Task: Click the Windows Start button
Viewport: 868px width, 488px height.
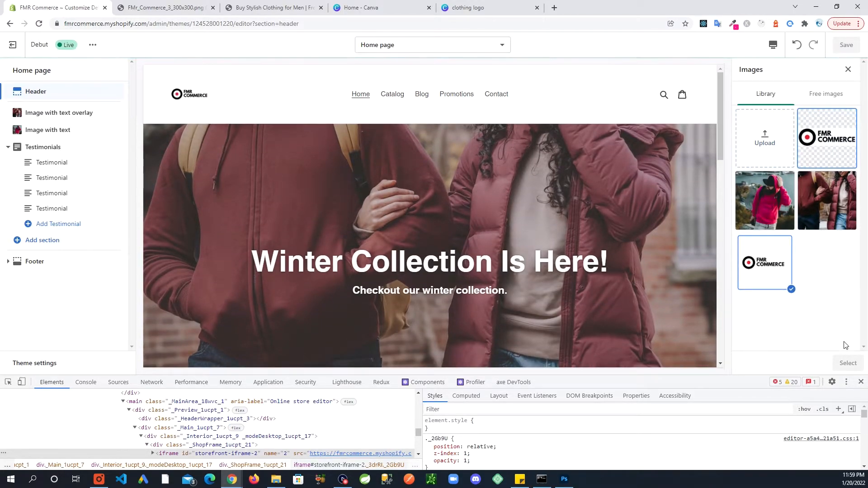Action: tap(11, 479)
